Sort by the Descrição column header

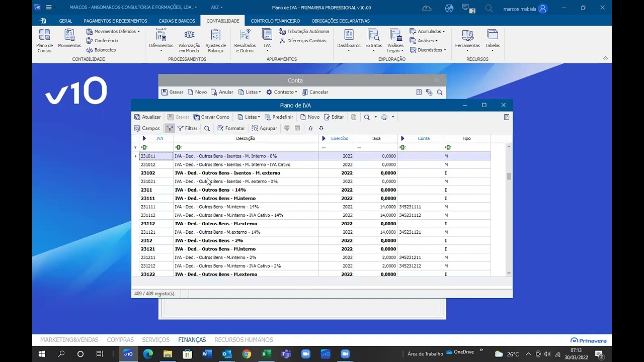point(246,138)
